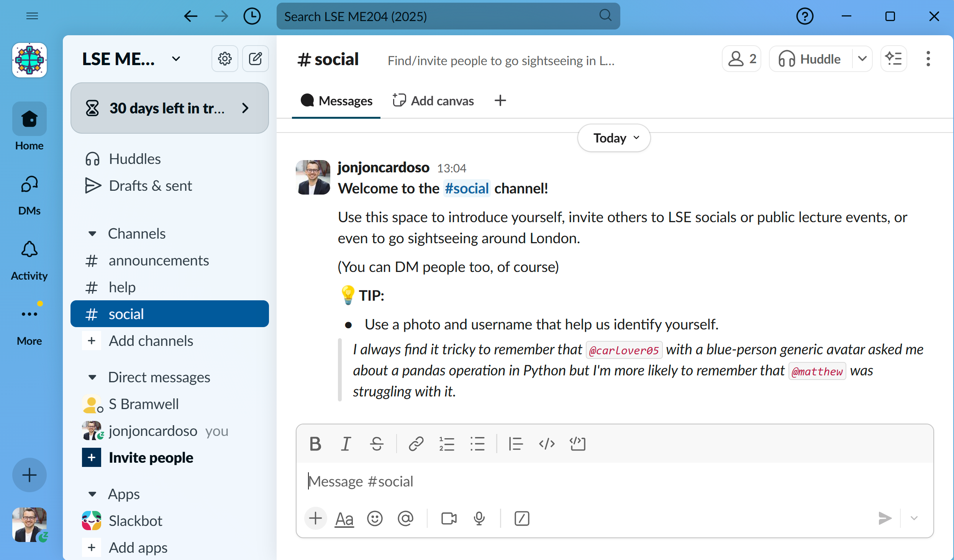Image resolution: width=954 pixels, height=560 pixels.
Task: Apply blockquote formatting
Action: [516, 444]
